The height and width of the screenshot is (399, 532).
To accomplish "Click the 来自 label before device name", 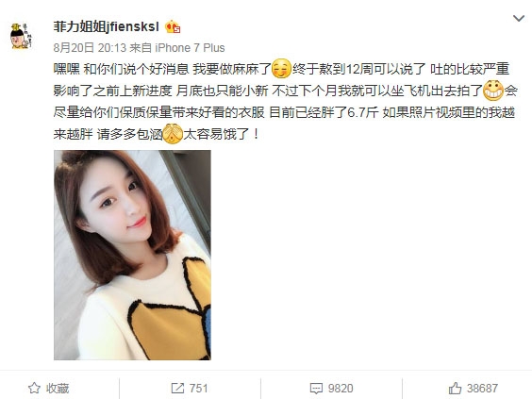I will (141, 48).
